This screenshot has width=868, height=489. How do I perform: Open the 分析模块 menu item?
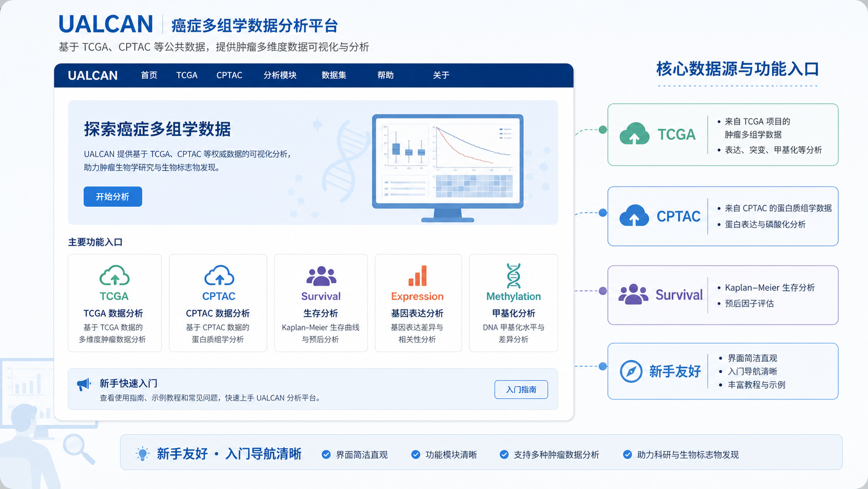click(280, 75)
